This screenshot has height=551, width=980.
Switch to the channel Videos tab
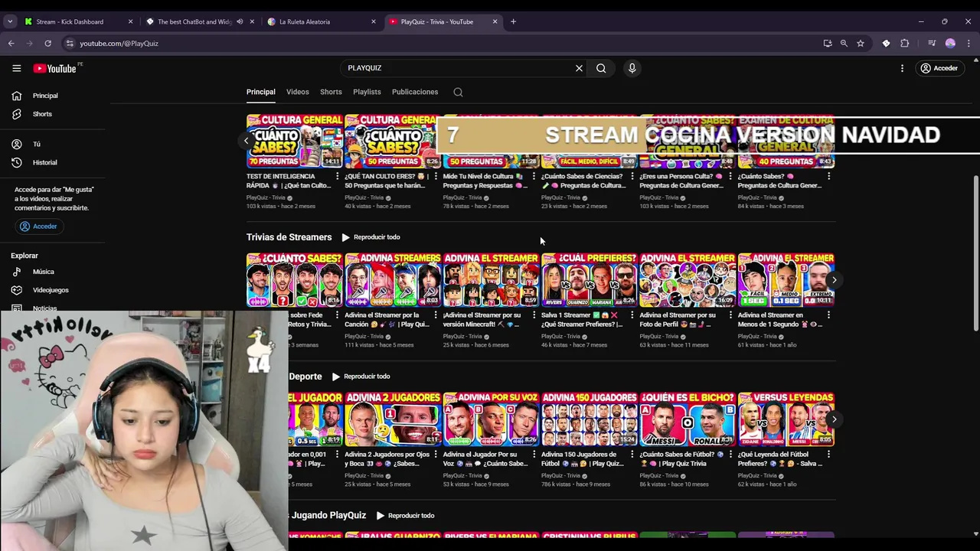(x=297, y=92)
